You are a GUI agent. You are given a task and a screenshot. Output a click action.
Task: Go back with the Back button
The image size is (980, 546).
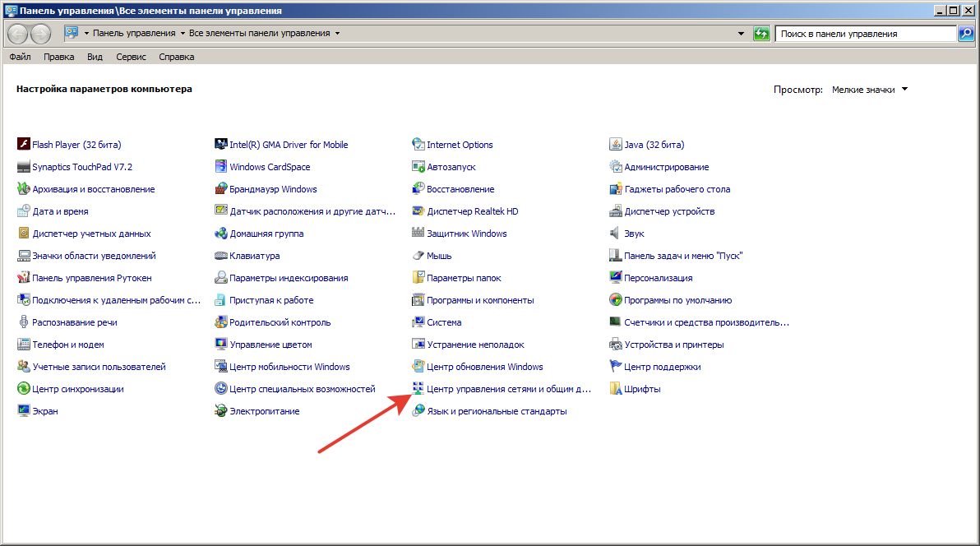[18, 34]
